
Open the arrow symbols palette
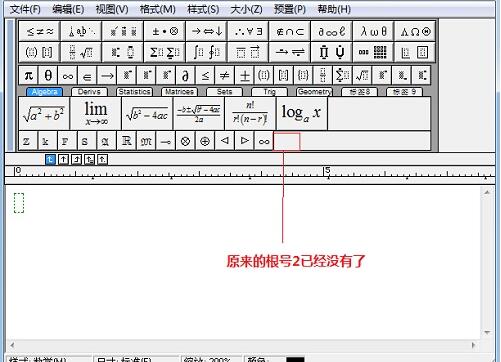coord(206,31)
